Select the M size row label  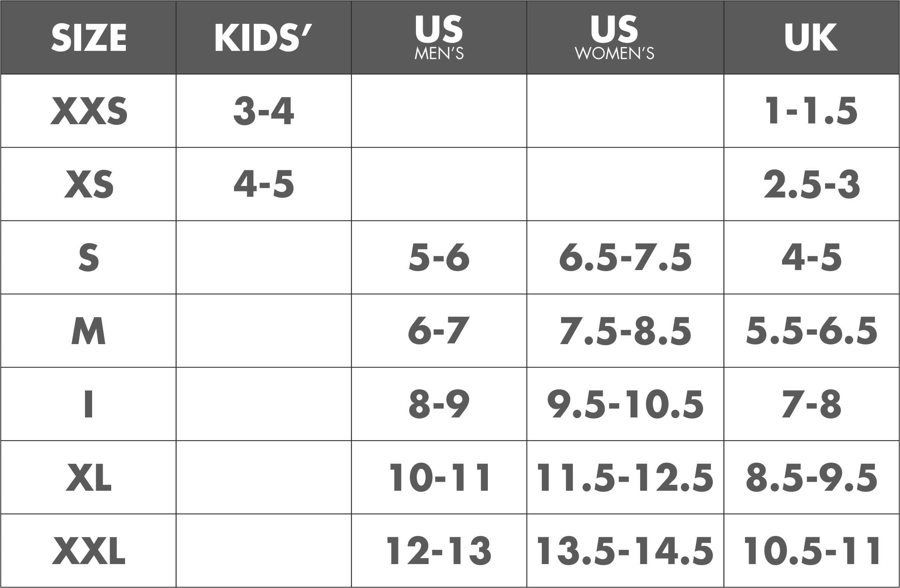coord(88,331)
